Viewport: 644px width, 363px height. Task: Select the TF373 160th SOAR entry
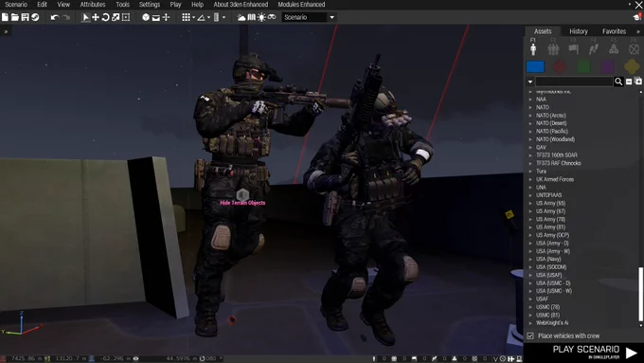[557, 155]
